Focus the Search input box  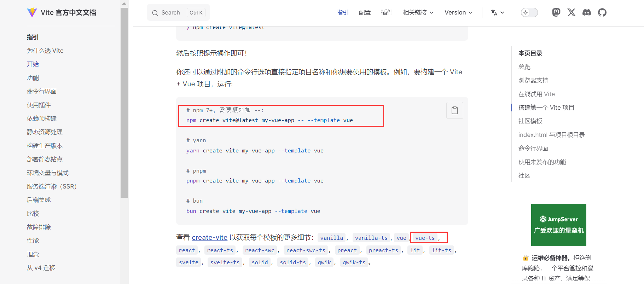[178, 12]
